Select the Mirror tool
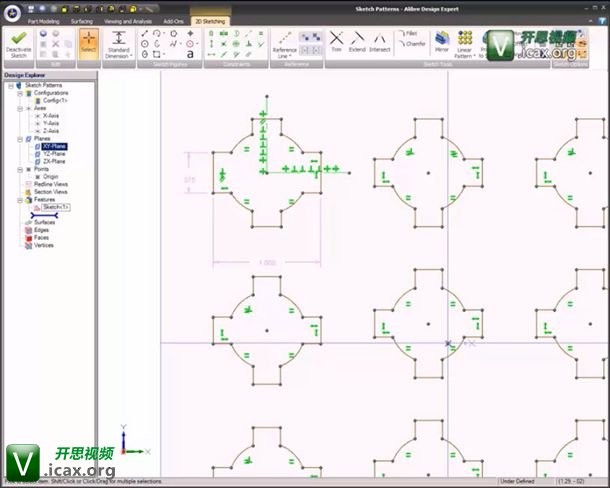The width and height of the screenshot is (610, 488). click(x=442, y=42)
